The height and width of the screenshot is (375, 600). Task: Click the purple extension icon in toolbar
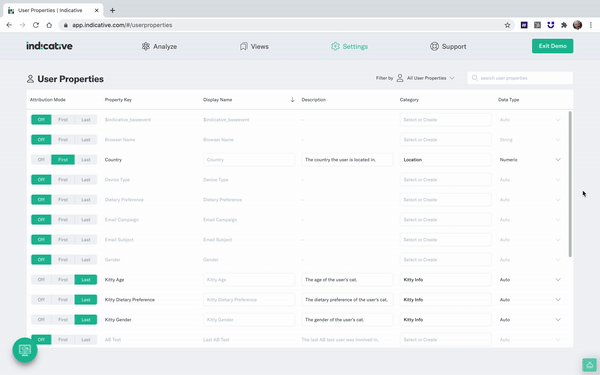pyautogui.click(x=524, y=25)
